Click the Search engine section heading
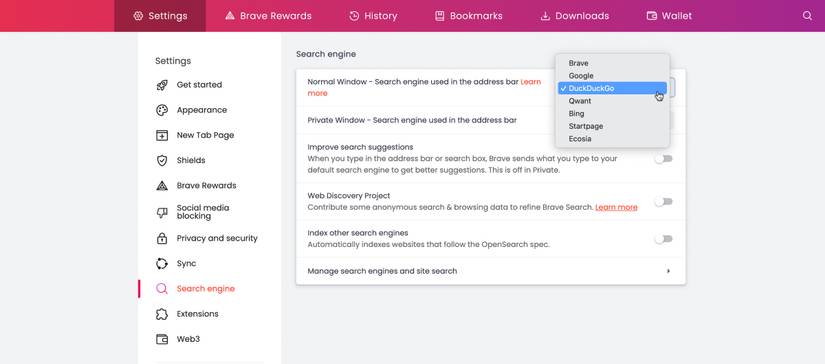825x364 pixels. (326, 54)
